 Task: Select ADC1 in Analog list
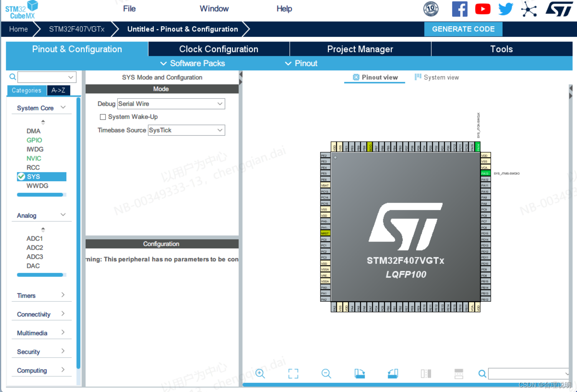35,238
